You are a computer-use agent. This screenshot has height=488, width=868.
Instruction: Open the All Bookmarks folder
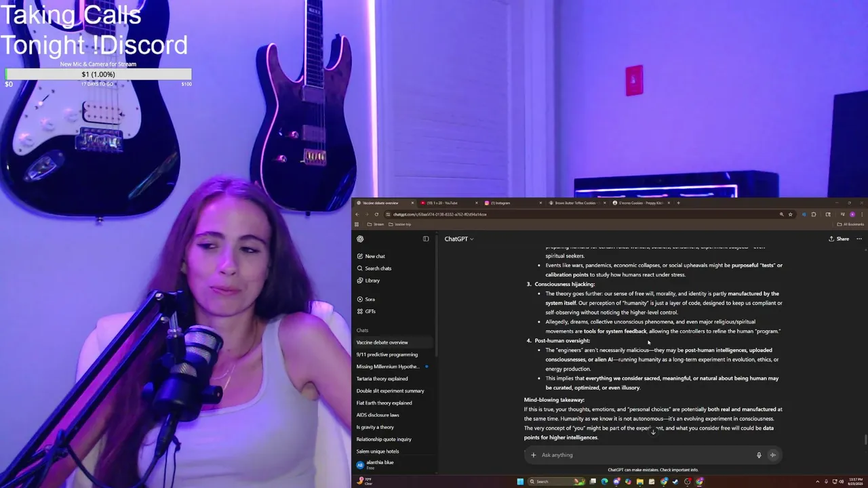coord(850,224)
